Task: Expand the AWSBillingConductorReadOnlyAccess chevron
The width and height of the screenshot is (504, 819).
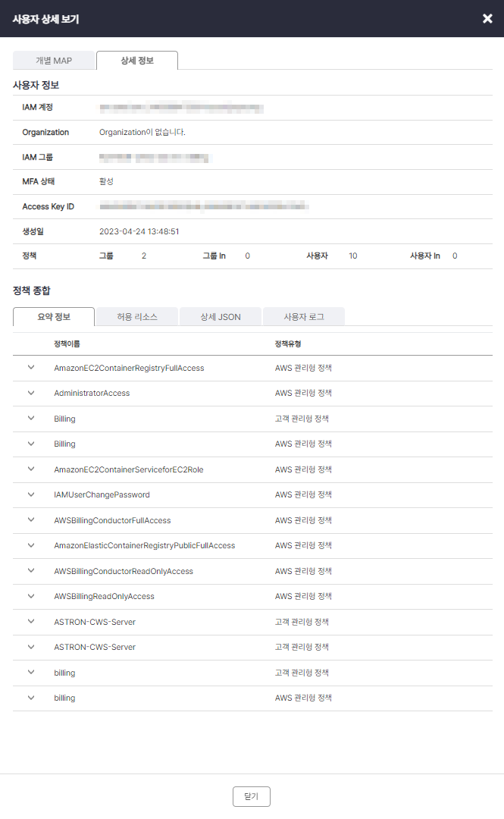Action: (31, 570)
